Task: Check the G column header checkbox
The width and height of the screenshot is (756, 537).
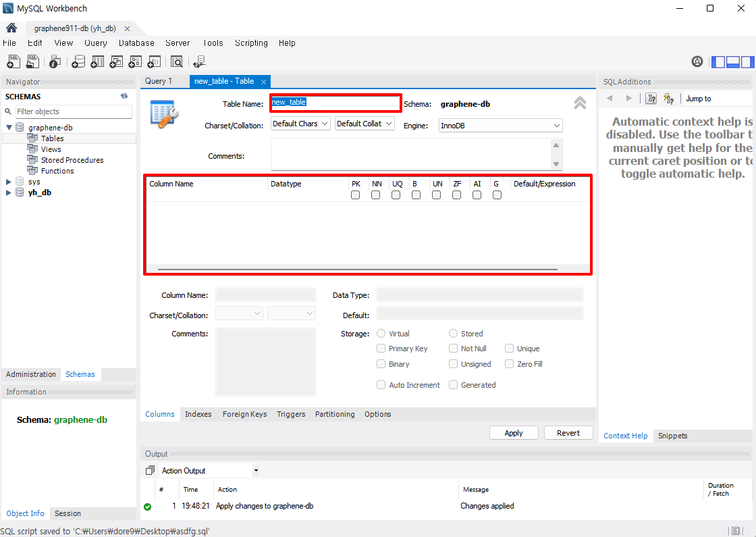Action: pyautogui.click(x=497, y=195)
